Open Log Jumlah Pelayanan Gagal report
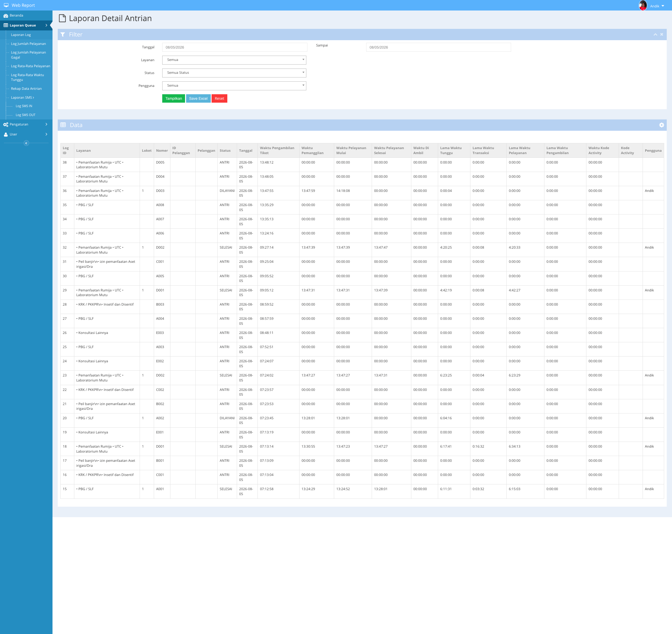This screenshot has height=634, width=672. click(28, 55)
